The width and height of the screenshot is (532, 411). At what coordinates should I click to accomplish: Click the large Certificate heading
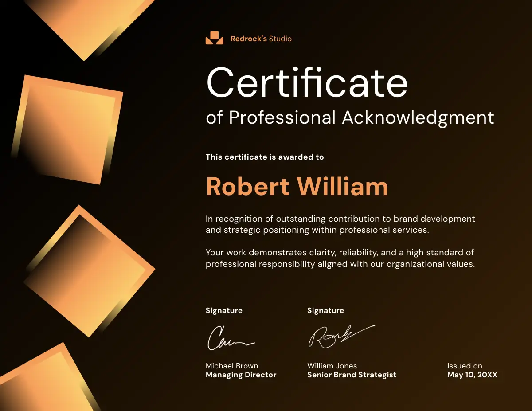click(307, 83)
